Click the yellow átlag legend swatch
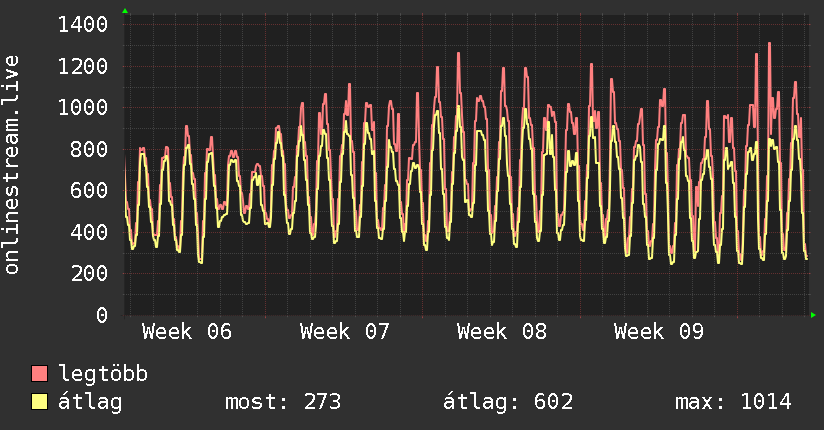The width and height of the screenshot is (824, 430). [x=39, y=402]
